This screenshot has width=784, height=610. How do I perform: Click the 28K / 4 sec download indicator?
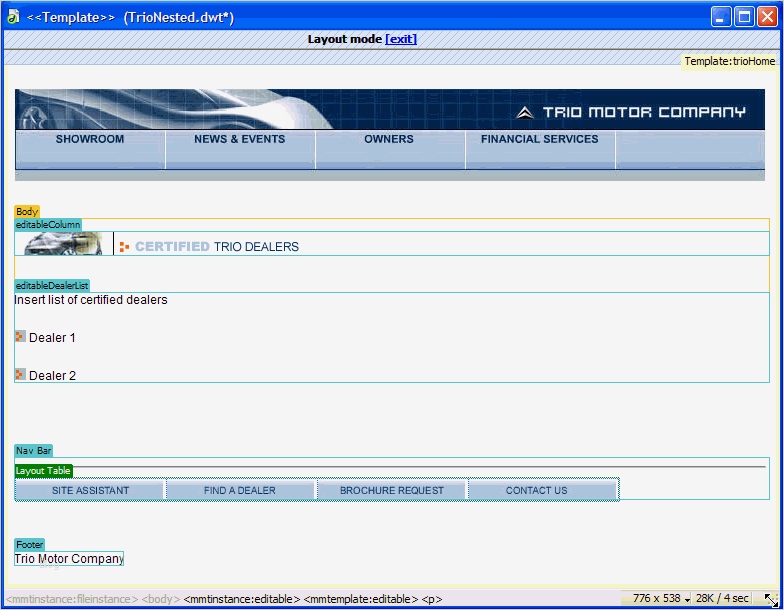point(722,598)
